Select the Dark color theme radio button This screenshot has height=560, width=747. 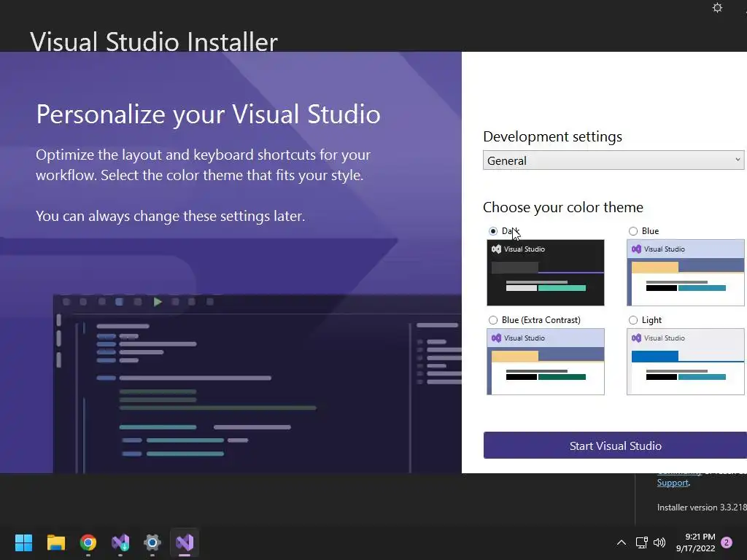pos(493,231)
